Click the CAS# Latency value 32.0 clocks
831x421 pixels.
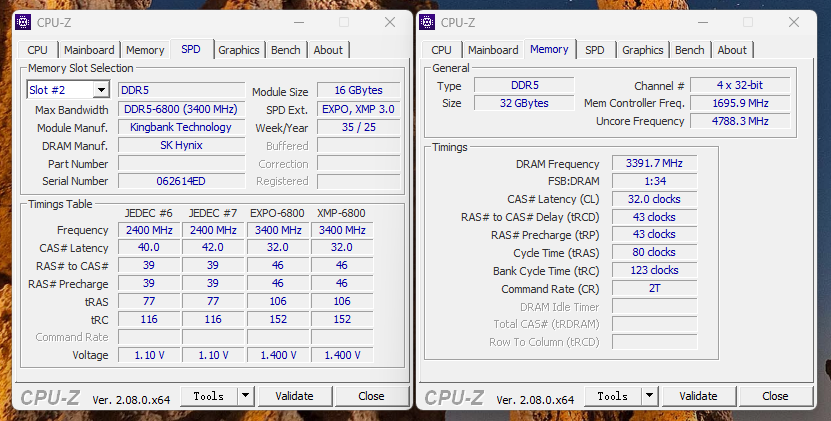[655, 199]
